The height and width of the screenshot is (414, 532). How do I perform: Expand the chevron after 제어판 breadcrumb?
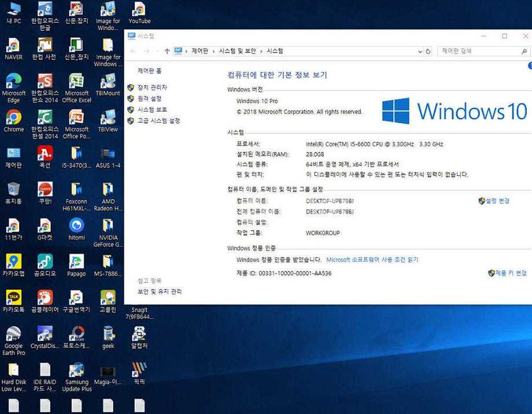[x=214, y=51]
